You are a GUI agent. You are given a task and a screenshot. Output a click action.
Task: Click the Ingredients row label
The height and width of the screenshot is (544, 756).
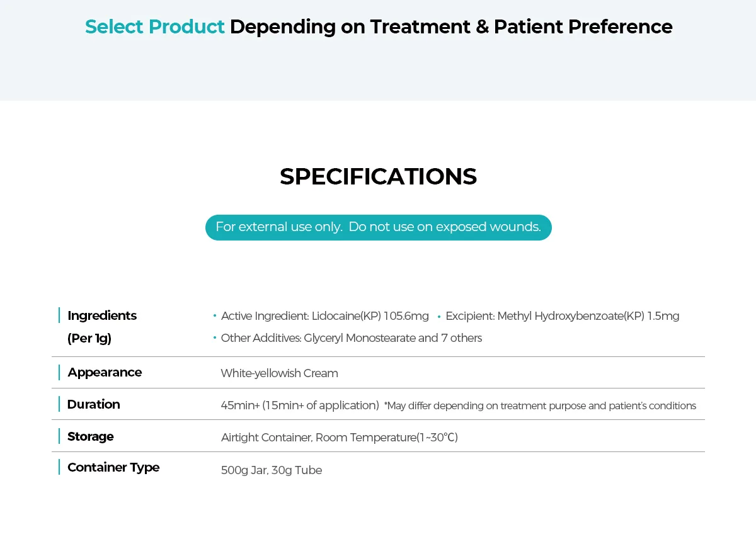click(102, 315)
